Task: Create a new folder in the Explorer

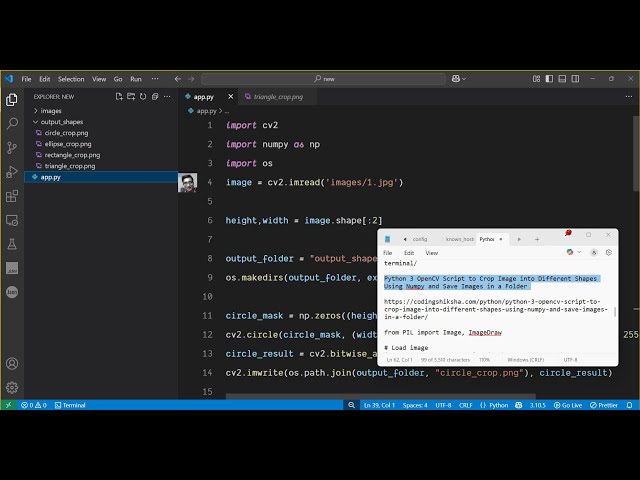Action: 131,97
